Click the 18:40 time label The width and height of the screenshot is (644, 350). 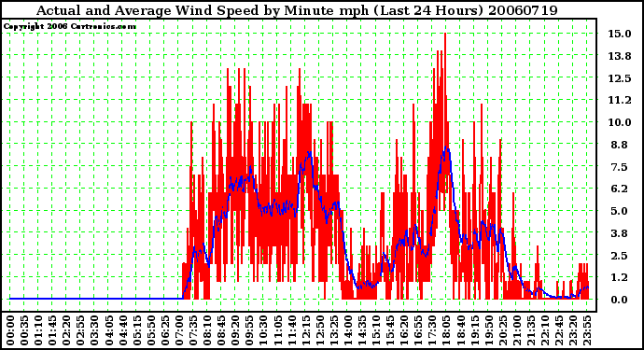click(461, 330)
